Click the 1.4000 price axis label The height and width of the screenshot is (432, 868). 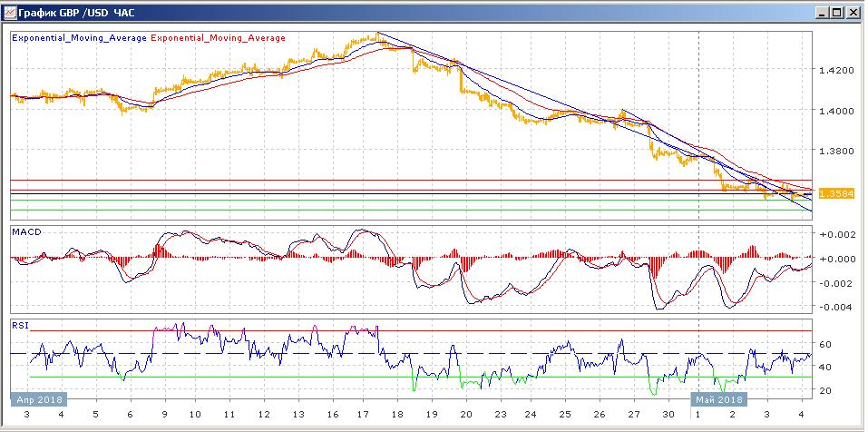pyautogui.click(x=834, y=111)
